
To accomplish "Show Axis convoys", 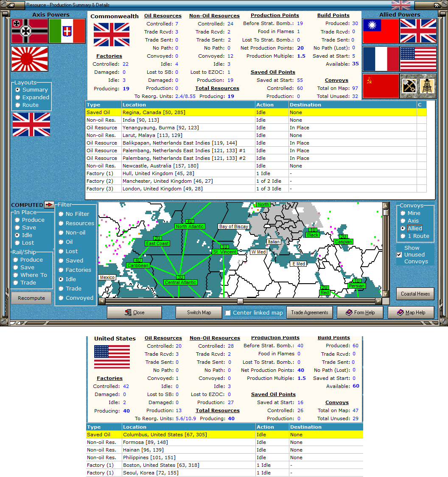I will coord(410,221).
